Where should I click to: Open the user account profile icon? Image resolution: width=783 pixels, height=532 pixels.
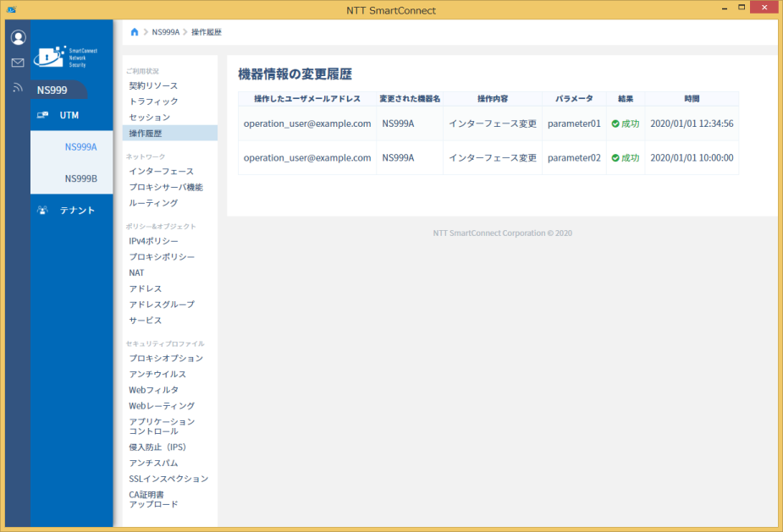18,37
